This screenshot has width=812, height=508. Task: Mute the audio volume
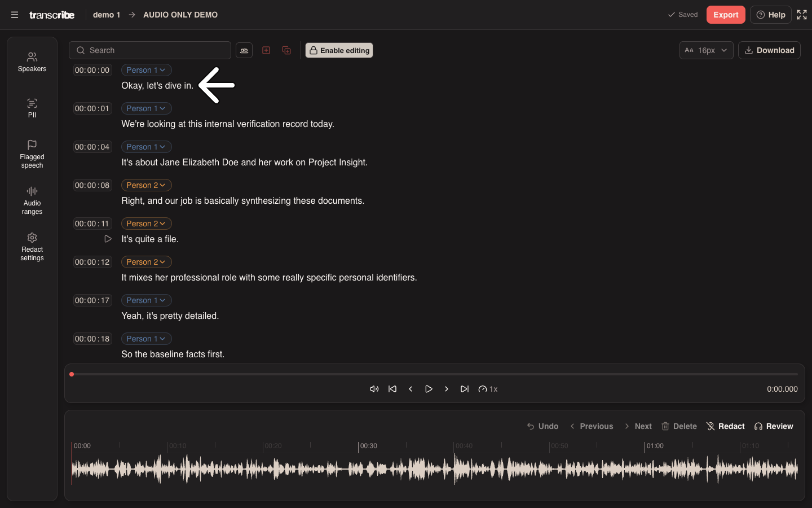point(374,389)
